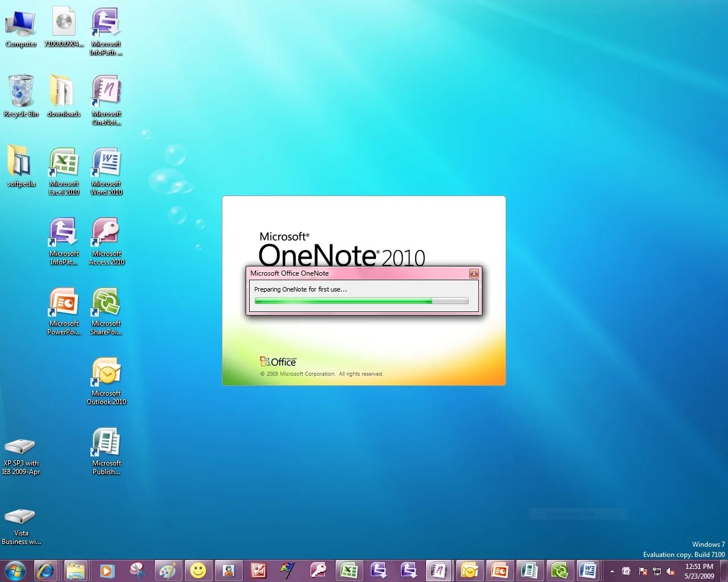
Task: Select the Microsoft SharePoint desktop shortcut
Action: pyautogui.click(x=106, y=311)
